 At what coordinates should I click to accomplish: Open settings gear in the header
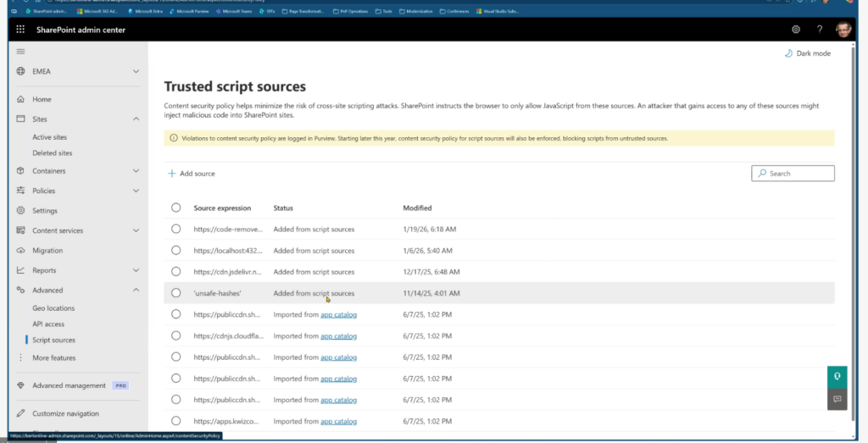tap(796, 29)
